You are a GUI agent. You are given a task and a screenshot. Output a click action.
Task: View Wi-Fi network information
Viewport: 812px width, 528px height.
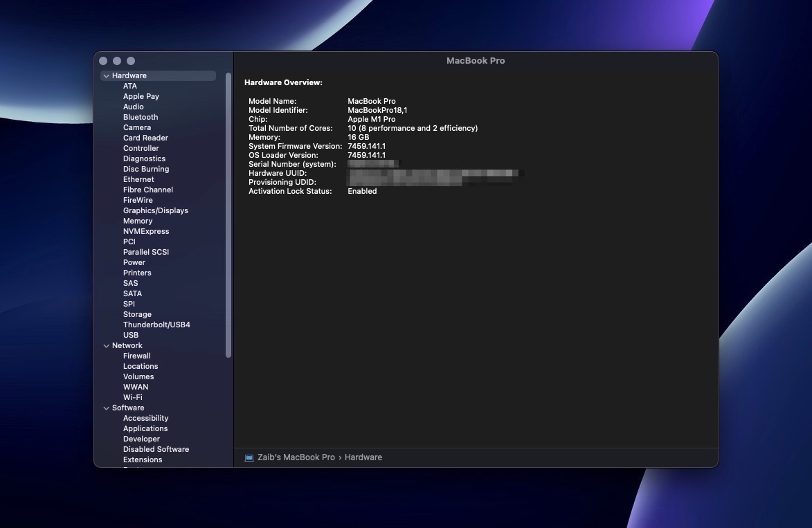132,397
